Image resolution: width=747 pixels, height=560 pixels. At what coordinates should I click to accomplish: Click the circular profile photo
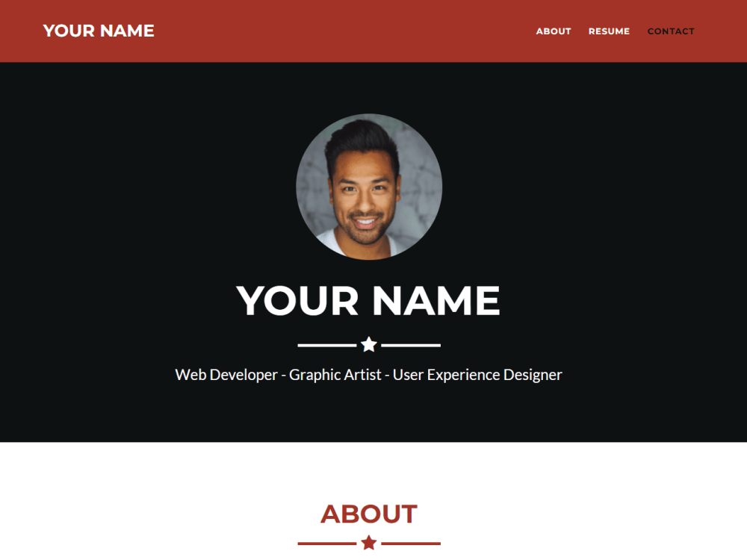(369, 187)
